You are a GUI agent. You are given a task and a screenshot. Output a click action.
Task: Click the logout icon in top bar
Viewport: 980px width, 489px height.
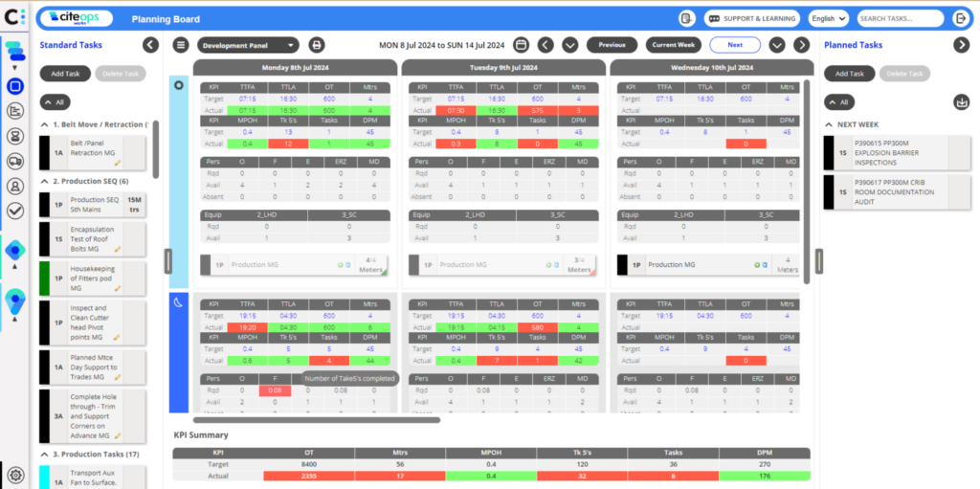coord(961,19)
